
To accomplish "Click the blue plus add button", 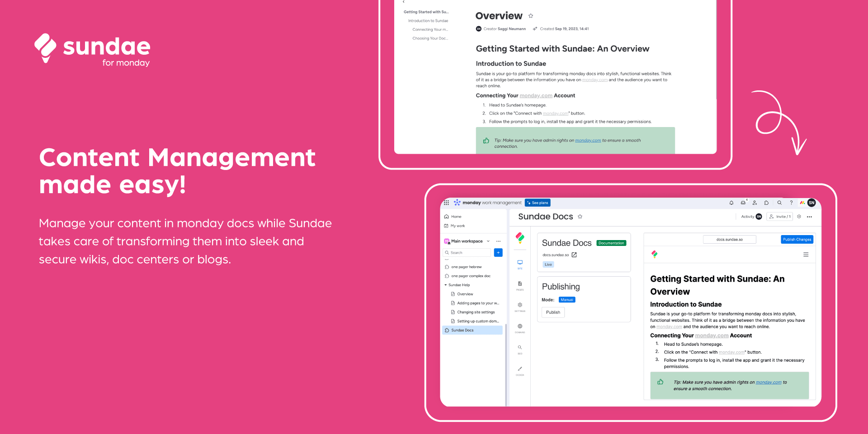I will click(x=498, y=252).
